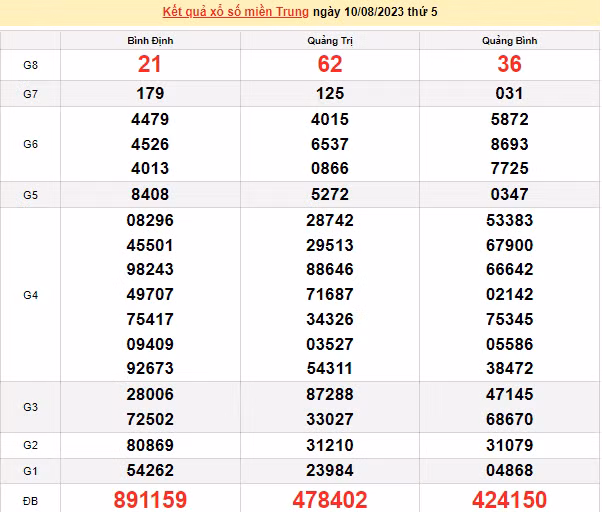Select the G5 number 5272
The height and width of the screenshot is (512, 602).
(x=329, y=195)
